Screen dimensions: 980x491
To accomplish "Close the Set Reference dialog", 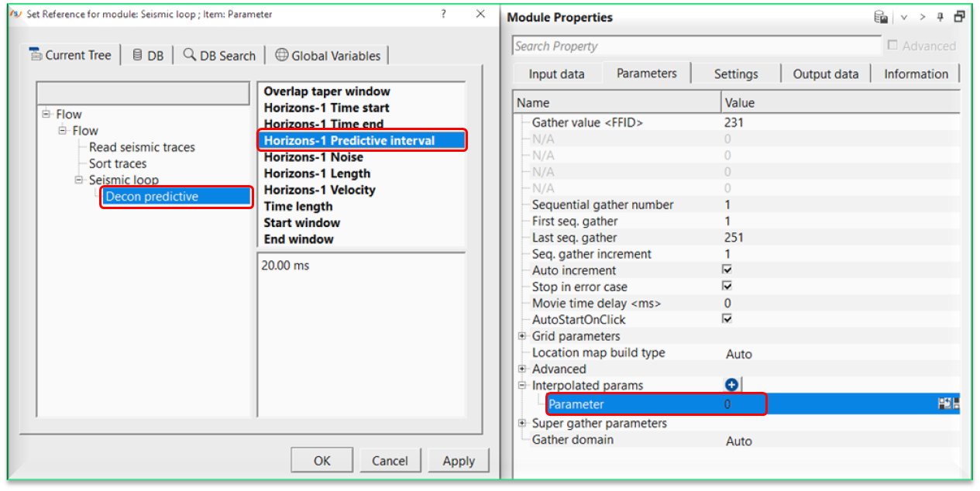I will [480, 14].
